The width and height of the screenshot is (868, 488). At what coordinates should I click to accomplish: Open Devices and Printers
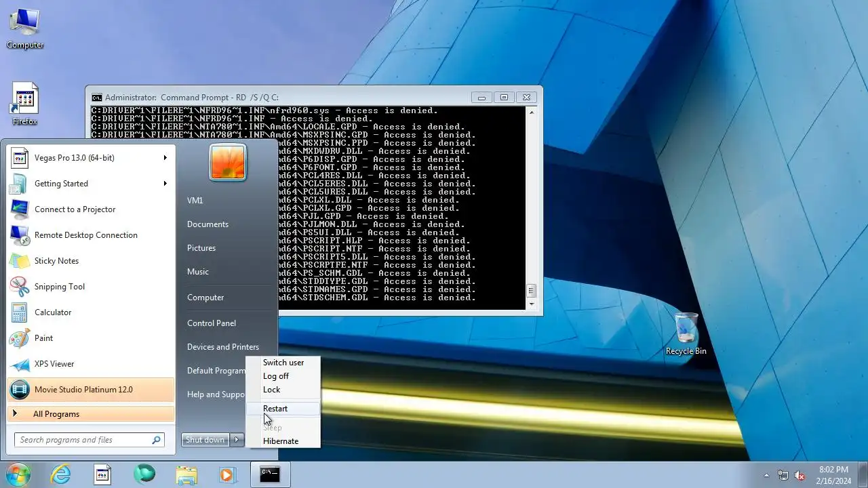click(223, 347)
